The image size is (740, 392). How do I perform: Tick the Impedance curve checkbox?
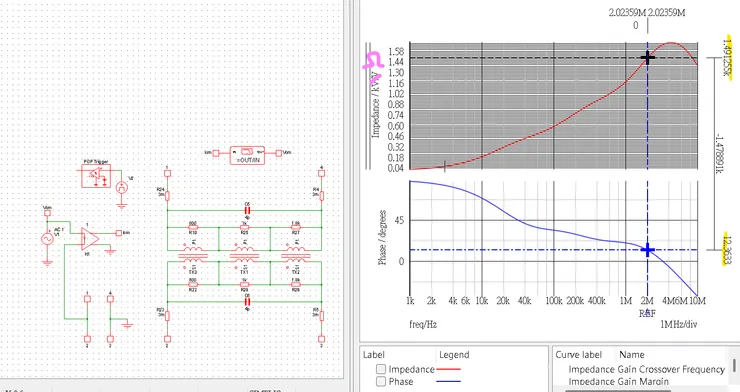(x=381, y=369)
